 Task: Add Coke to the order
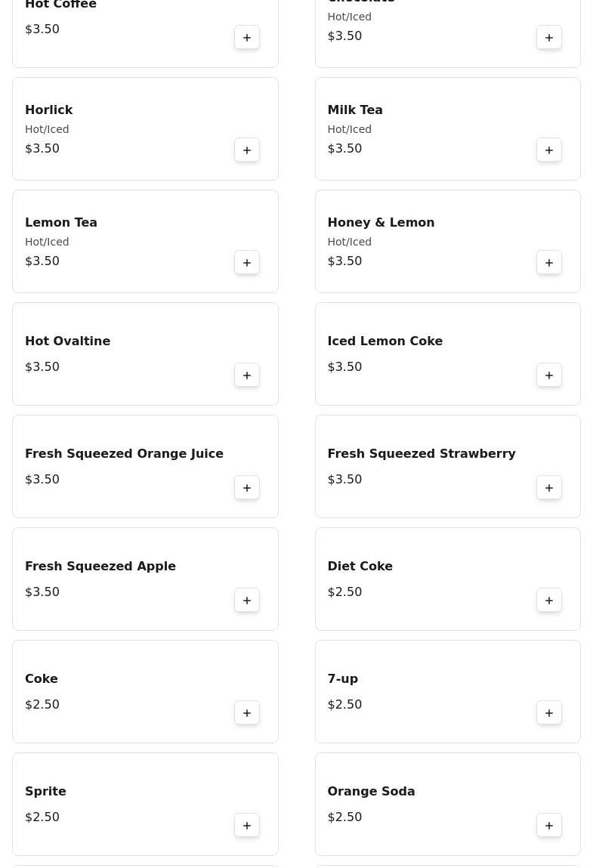point(247,713)
